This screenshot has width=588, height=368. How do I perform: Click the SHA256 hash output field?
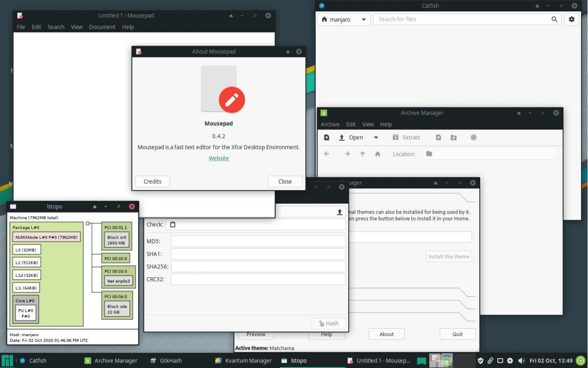coord(258,266)
